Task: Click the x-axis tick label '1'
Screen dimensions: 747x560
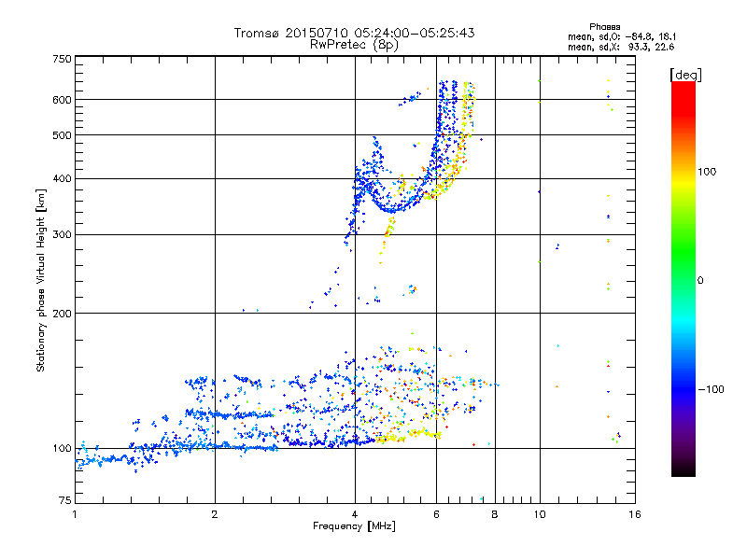Action: coord(75,514)
